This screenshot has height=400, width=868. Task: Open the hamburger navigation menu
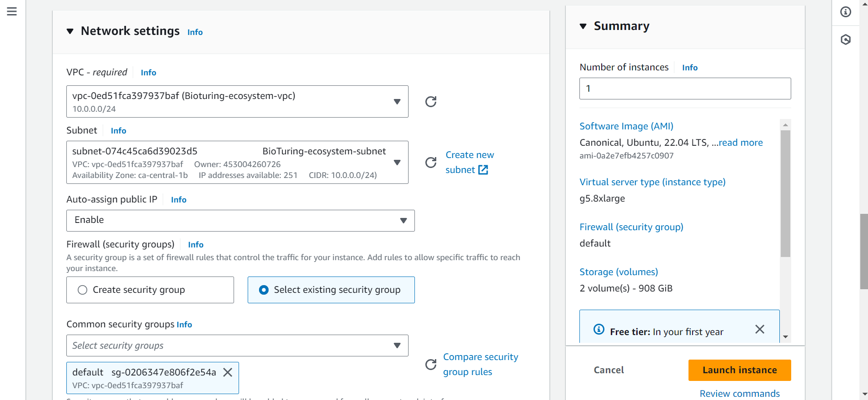point(12,11)
